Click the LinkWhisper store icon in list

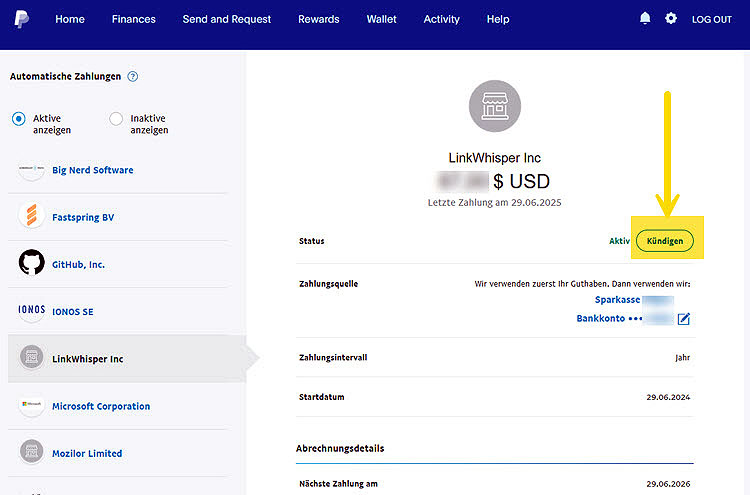(32, 357)
